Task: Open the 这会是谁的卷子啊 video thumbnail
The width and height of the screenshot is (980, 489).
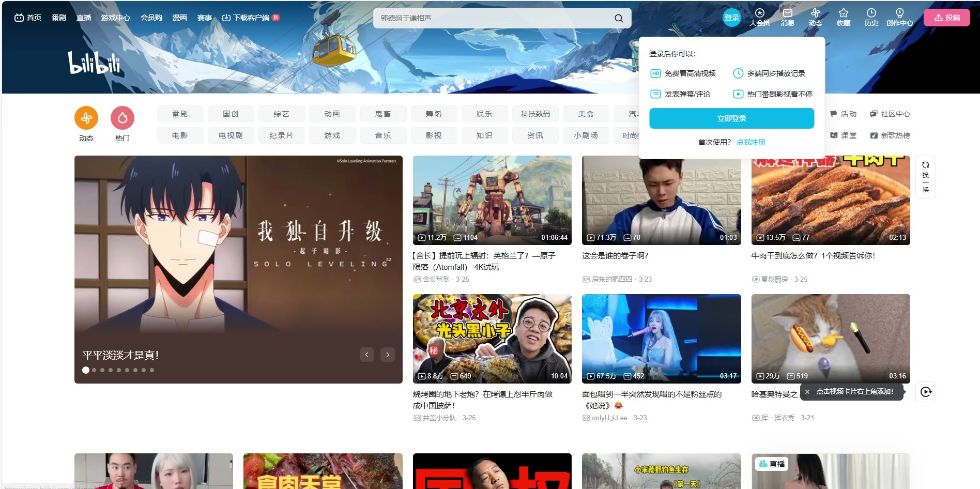Action: (662, 200)
